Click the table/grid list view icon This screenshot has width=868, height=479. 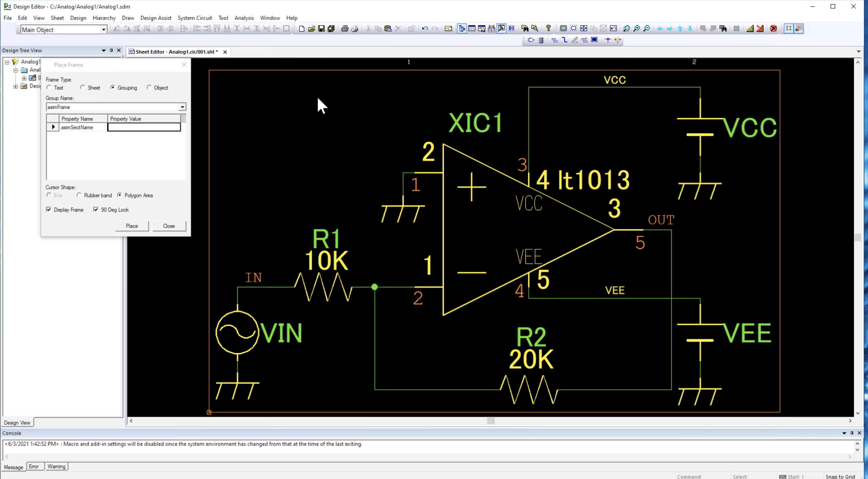click(472, 29)
